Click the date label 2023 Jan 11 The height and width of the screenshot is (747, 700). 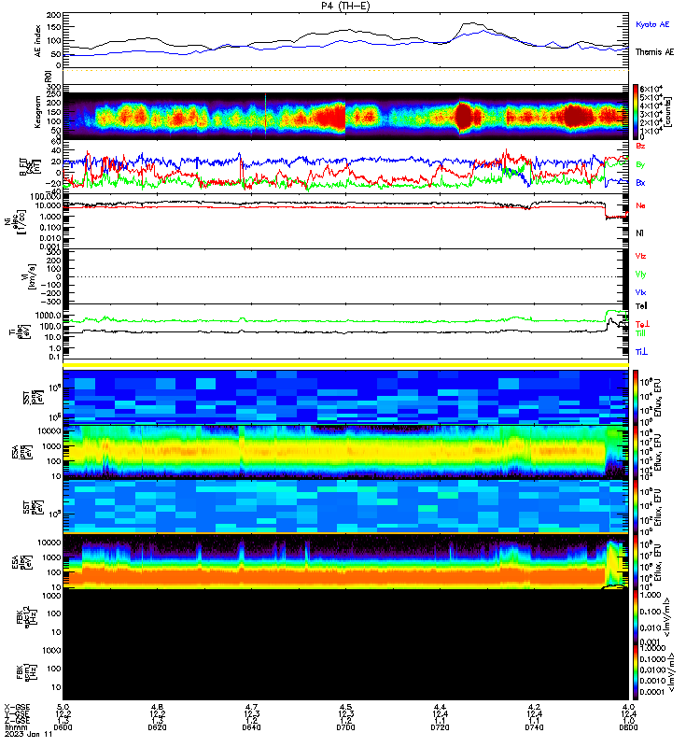click(x=28, y=734)
